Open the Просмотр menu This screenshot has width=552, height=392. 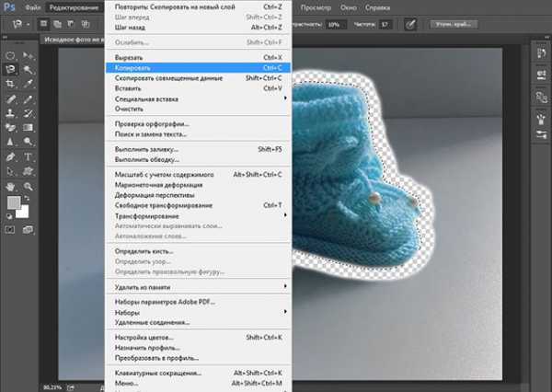(316, 7)
